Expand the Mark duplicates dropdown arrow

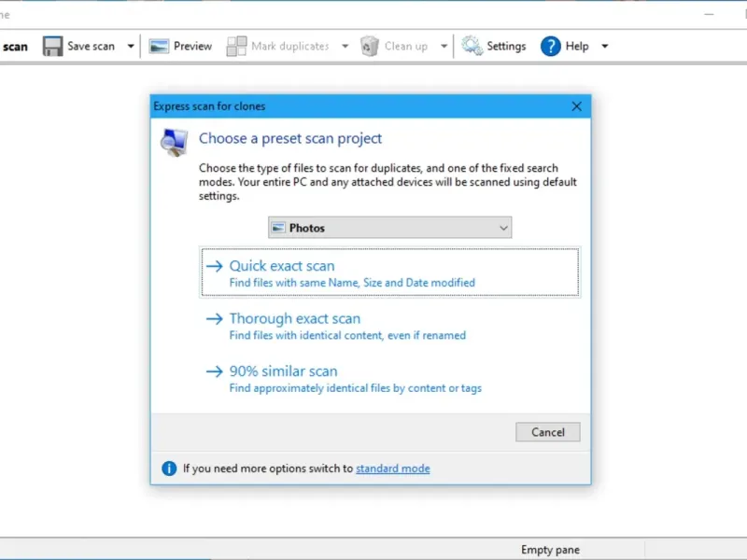(x=345, y=46)
